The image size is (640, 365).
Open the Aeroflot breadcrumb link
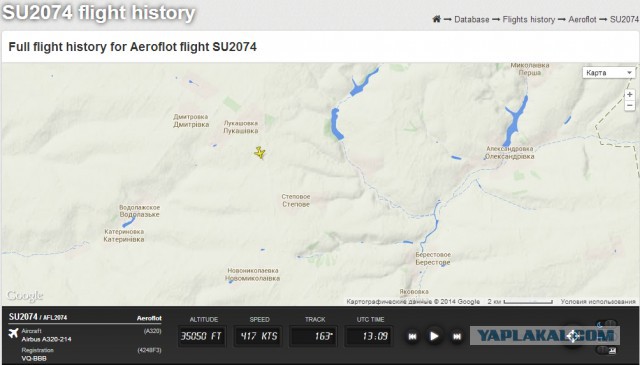click(582, 19)
